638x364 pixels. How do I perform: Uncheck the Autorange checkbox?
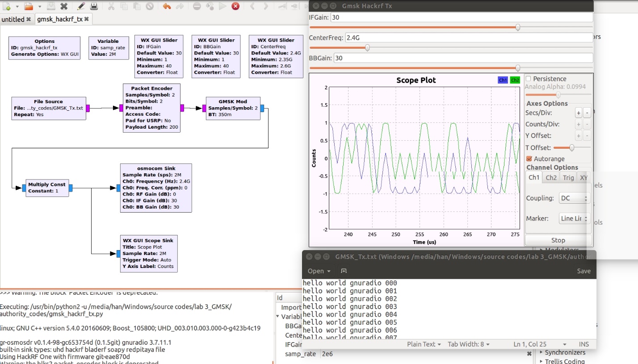point(529,159)
